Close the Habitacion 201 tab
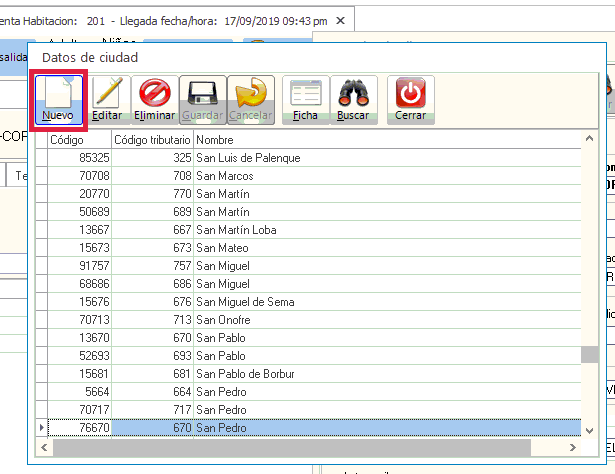The image size is (615, 474). [341, 19]
